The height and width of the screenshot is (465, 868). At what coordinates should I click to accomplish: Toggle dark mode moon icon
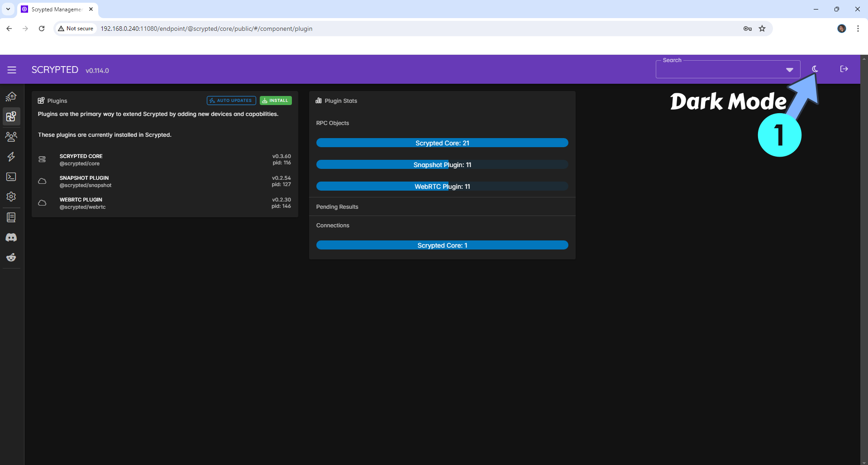815,69
